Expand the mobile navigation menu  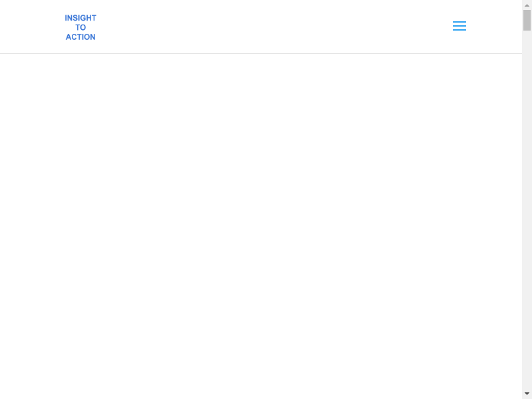tap(460, 26)
